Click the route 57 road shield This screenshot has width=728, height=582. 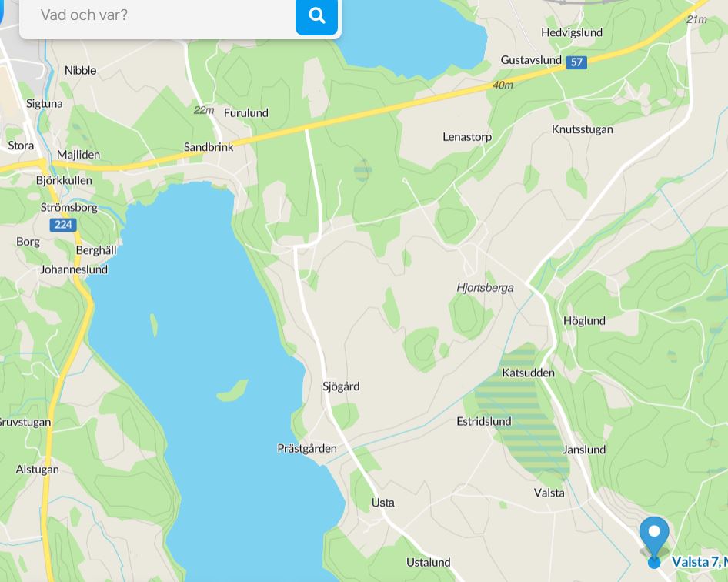click(576, 62)
